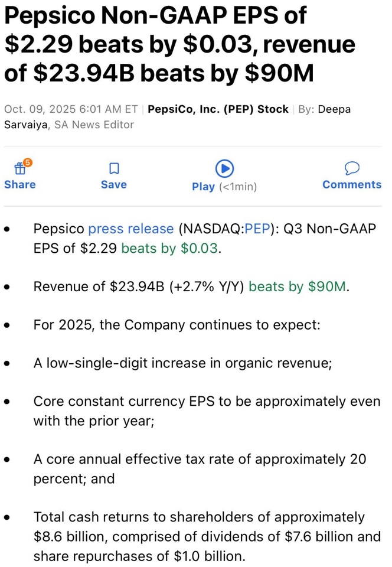Click the Oct. 09, 2025 publication timestamp
The height and width of the screenshot is (567, 392).
pyautogui.click(x=71, y=109)
